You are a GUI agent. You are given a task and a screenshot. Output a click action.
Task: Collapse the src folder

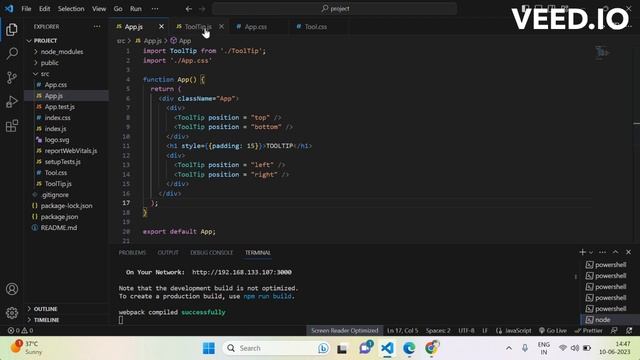pos(45,74)
